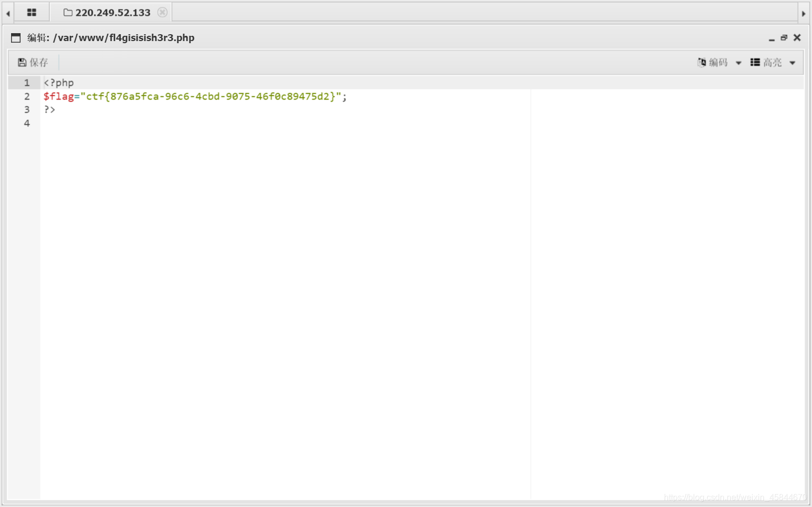Image resolution: width=812 pixels, height=507 pixels.
Task: Click the list icon beside 高亮
Action: (755, 62)
